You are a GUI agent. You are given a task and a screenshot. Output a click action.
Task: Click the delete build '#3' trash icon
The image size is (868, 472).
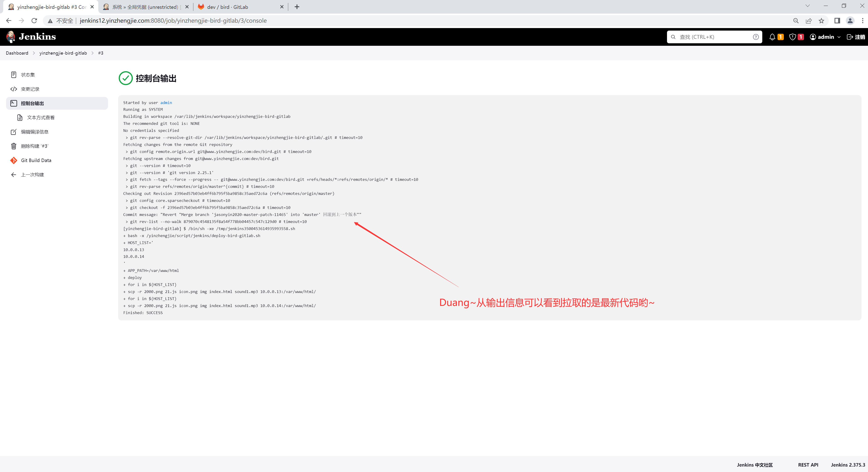point(13,146)
